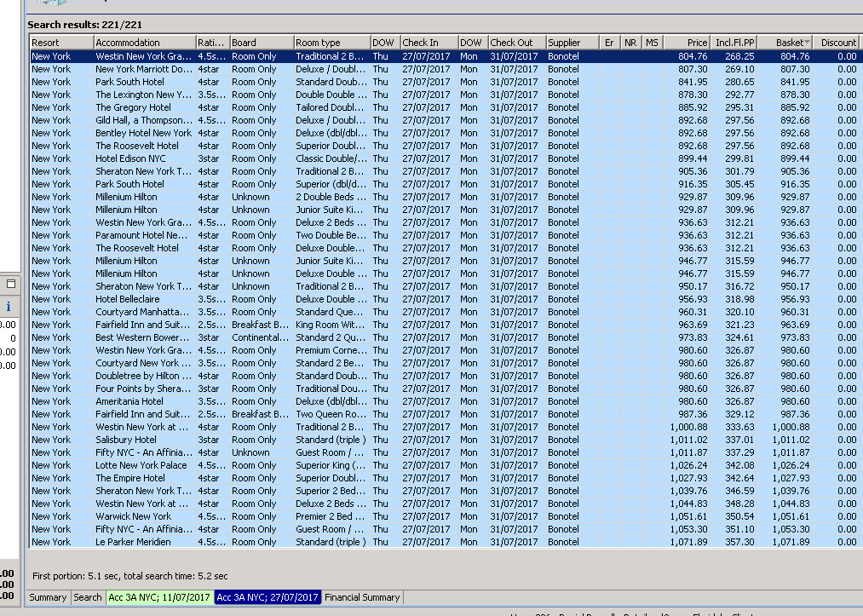Click the Discount column header
863x616 pixels.
837,43
